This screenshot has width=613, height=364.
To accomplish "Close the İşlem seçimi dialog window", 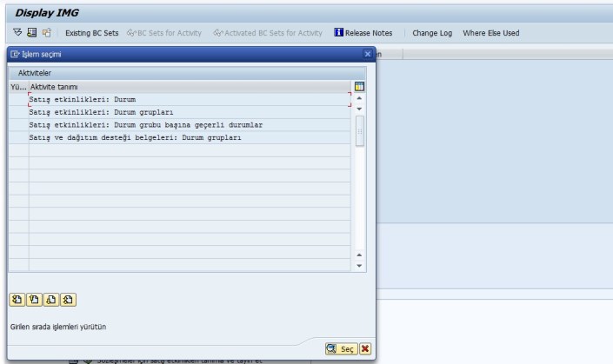I will 368,54.
